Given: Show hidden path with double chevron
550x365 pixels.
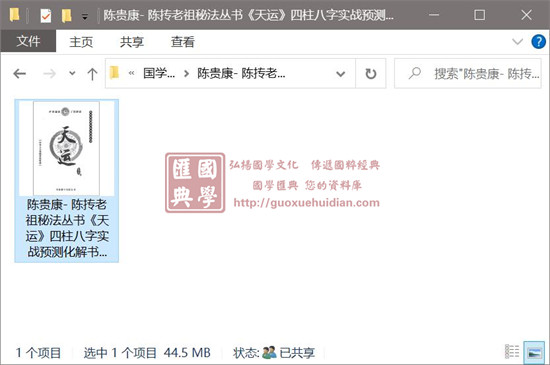Looking at the screenshot, I should coord(132,73).
